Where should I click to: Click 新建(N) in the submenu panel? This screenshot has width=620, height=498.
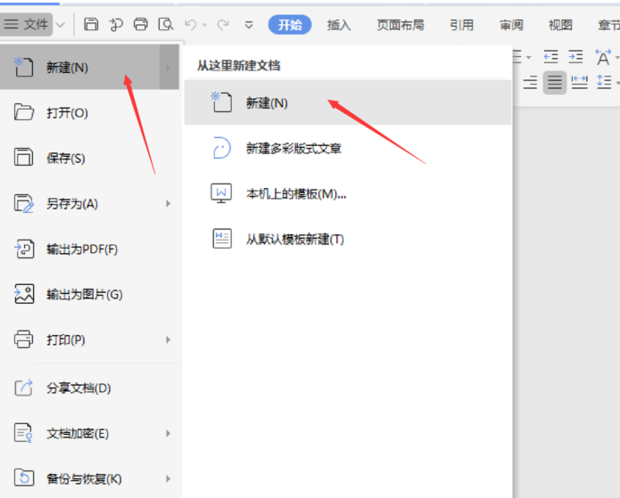(x=348, y=103)
